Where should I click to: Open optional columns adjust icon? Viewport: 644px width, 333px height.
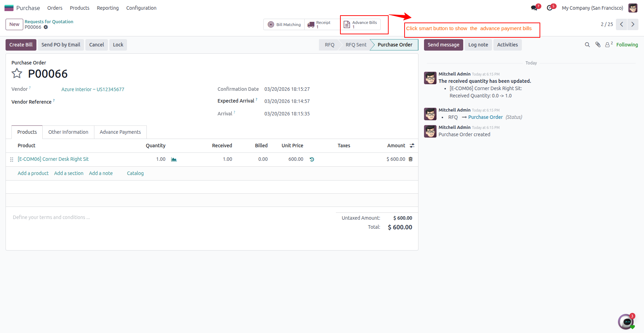pos(412,146)
